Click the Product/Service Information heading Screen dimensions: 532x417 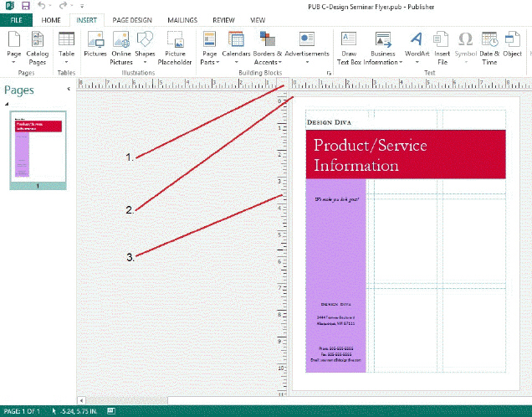pyautogui.click(x=371, y=155)
